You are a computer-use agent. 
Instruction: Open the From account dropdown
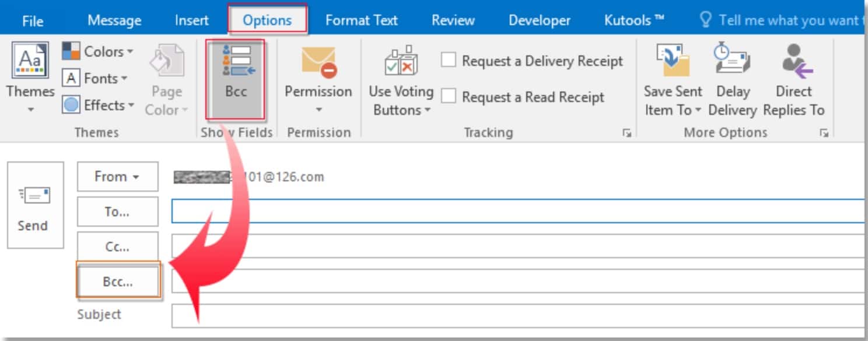click(117, 177)
